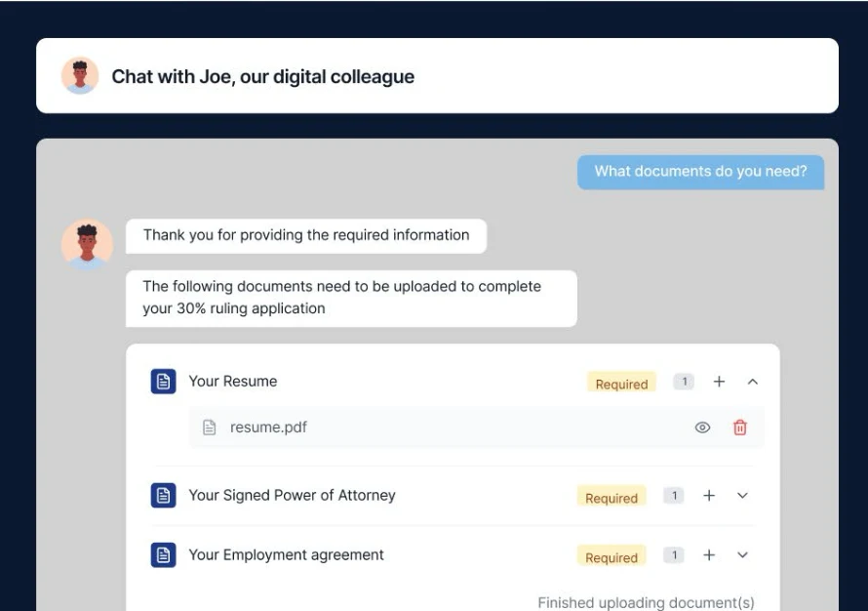868x611 pixels.
Task: Add a file to Signed Power of Attorney
Action: pyautogui.click(x=709, y=495)
